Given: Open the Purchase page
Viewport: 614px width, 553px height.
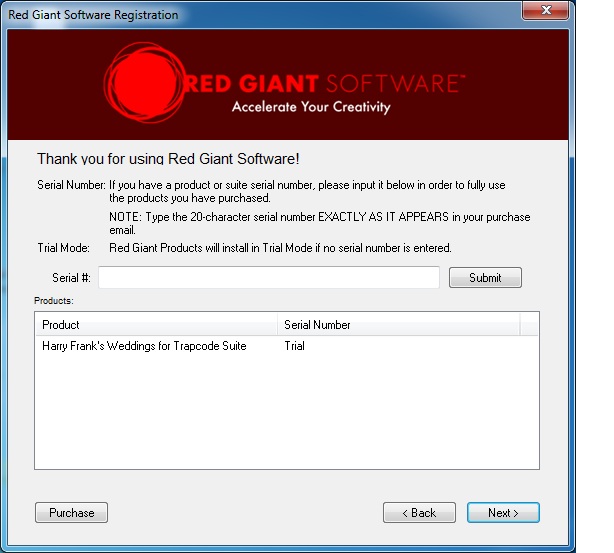Looking at the screenshot, I should 71,513.
